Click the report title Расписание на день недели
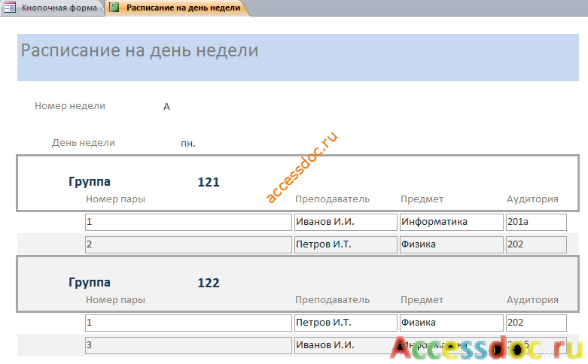Screen dimensions: 588x364 [139, 50]
